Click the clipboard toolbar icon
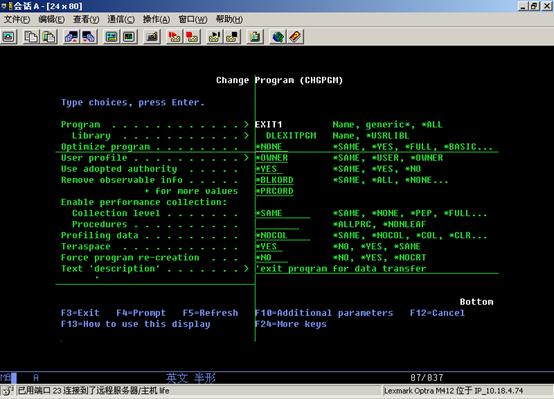This screenshot has height=399, width=554. [x=255, y=37]
